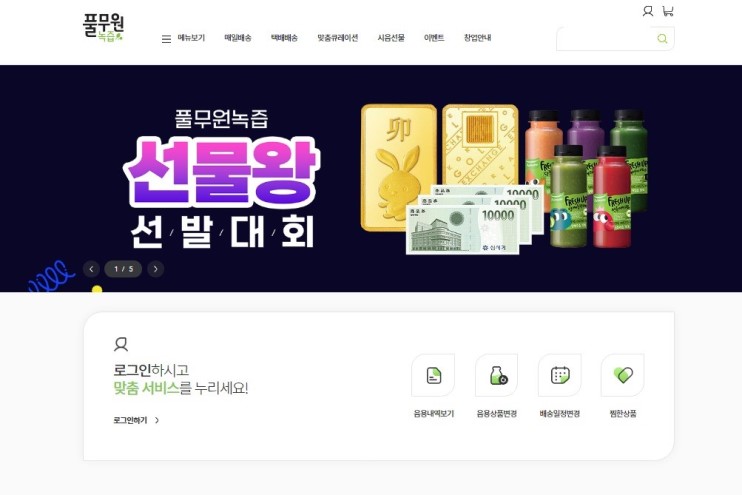Go to the 이벤트 page
742x495 pixels.
(x=434, y=38)
